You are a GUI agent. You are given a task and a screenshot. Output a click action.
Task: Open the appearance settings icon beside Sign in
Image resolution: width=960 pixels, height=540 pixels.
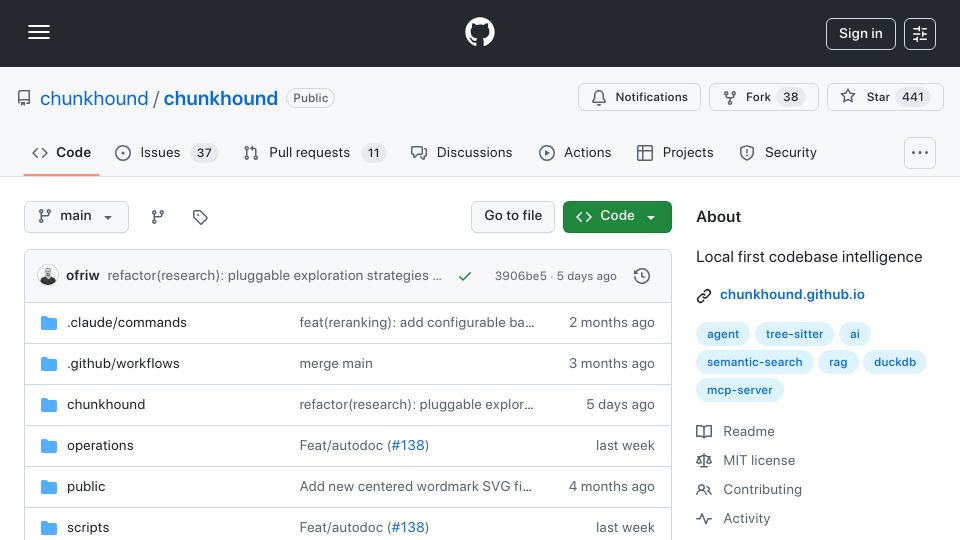920,34
